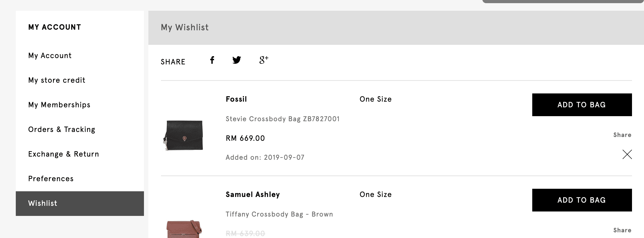
Task: Click Share link for Samuel Ashley item
Action: click(622, 230)
